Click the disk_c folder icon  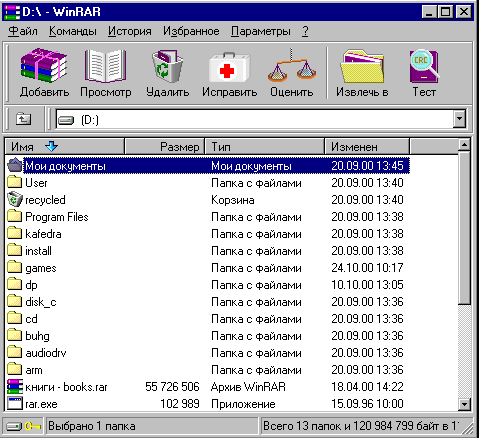(14, 301)
